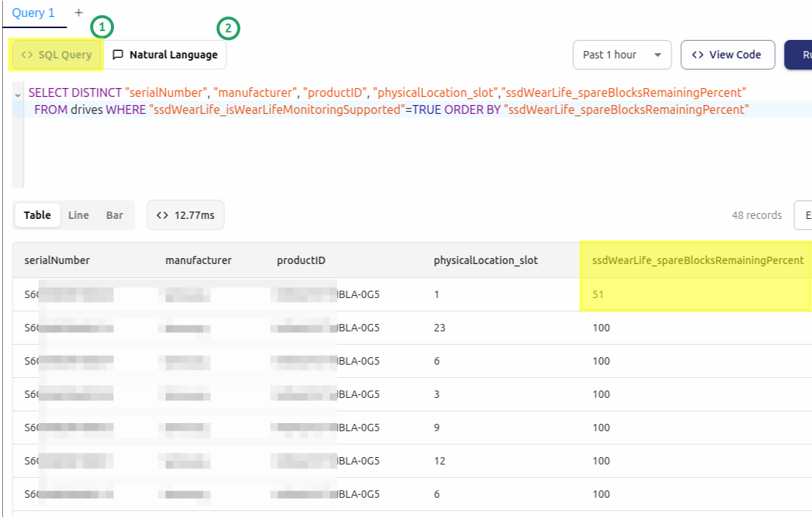The height and width of the screenshot is (517, 812).
Task: Select the slot 12 cell
Action: (440, 461)
